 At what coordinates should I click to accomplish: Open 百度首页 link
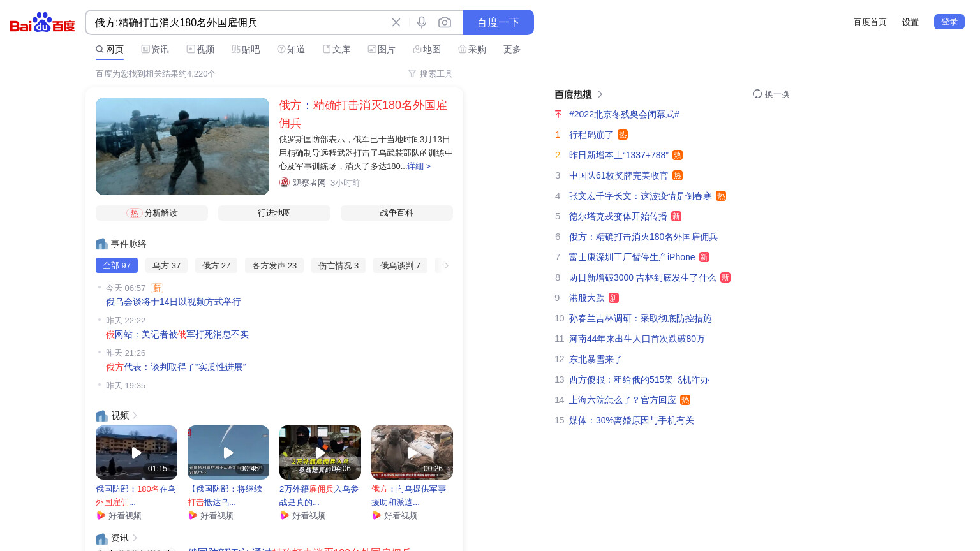click(x=870, y=22)
